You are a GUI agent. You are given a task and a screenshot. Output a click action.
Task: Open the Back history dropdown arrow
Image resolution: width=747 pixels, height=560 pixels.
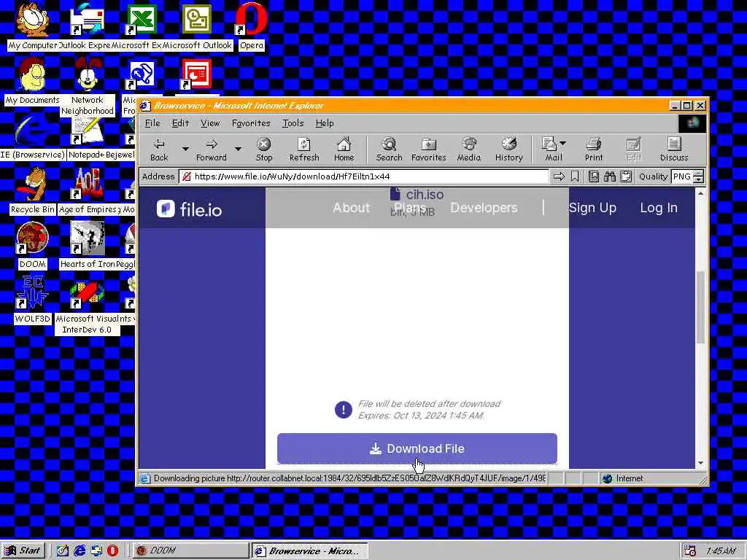coord(185,149)
